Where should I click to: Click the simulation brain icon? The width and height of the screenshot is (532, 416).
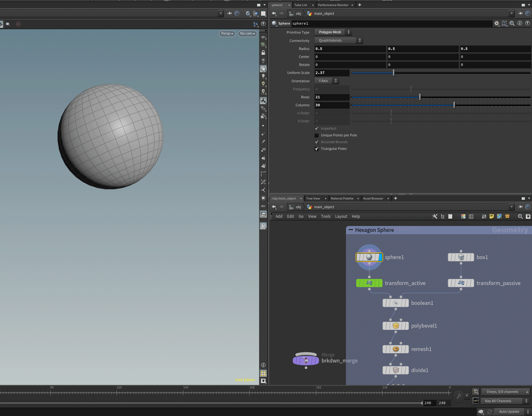tap(481, 412)
